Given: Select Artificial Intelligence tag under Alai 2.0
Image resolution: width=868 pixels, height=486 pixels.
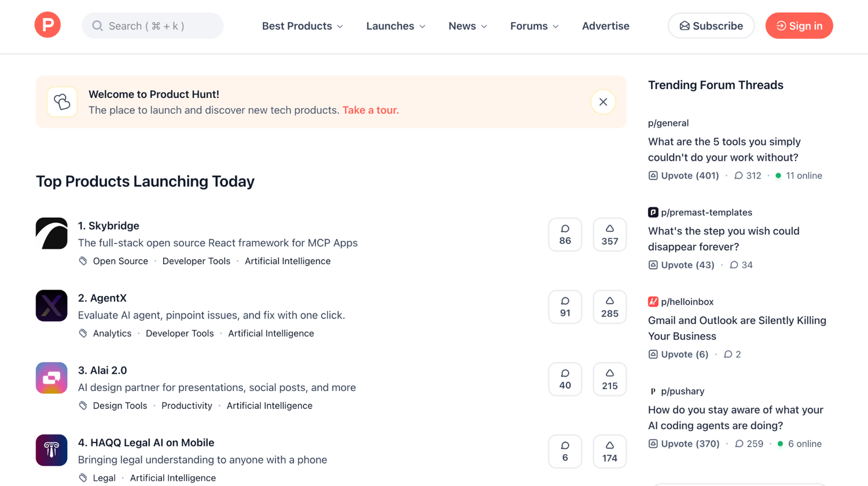Looking at the screenshot, I should pyautogui.click(x=269, y=406).
